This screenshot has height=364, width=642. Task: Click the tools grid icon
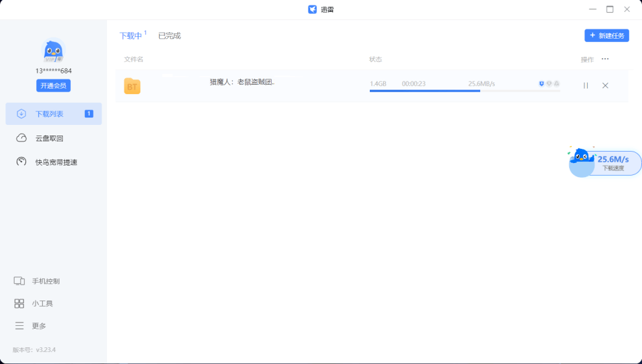tap(19, 303)
